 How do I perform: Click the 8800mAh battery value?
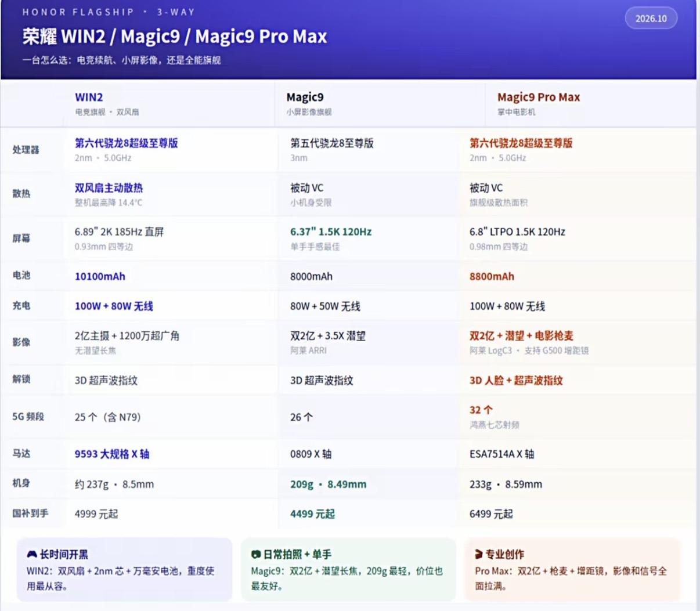[x=492, y=276]
